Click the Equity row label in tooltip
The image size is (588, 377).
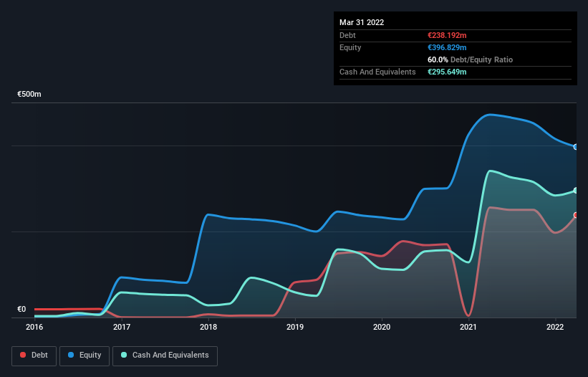click(x=350, y=47)
